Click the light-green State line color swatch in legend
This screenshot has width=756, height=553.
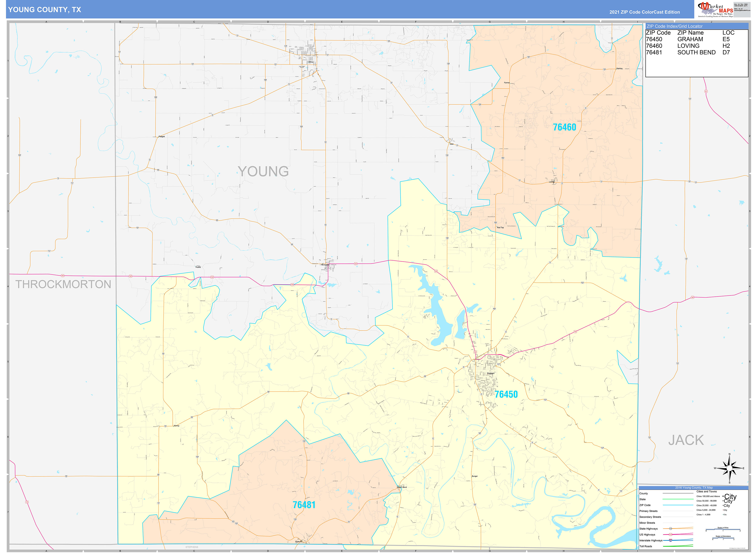coord(678,499)
